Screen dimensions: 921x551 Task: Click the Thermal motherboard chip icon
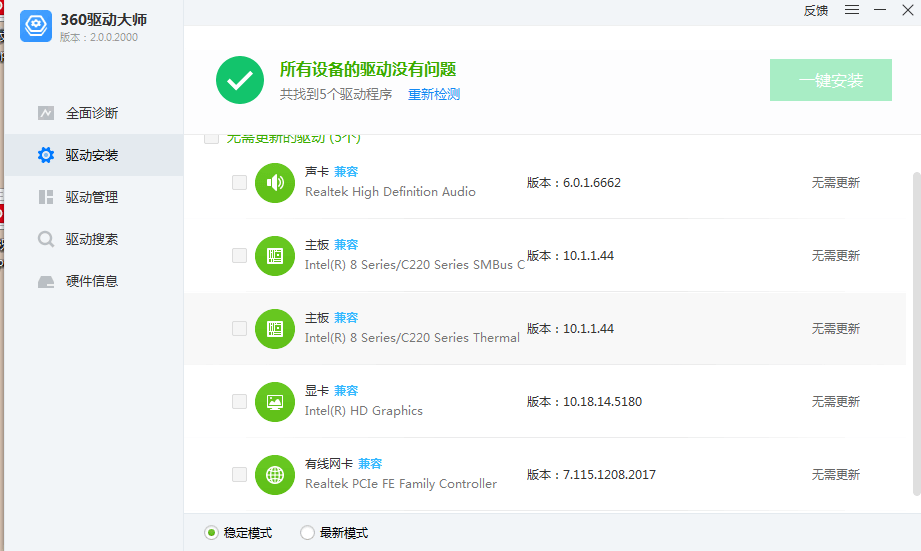[x=275, y=328]
